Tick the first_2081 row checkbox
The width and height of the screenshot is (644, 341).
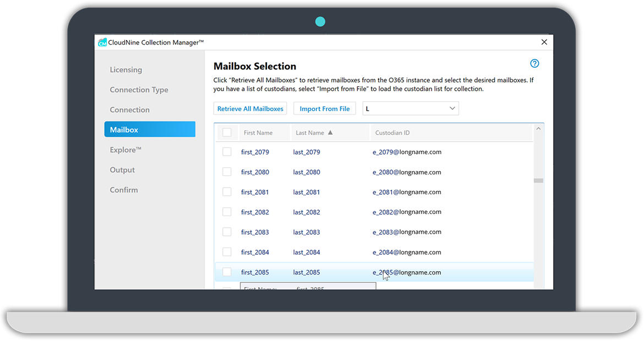227,192
